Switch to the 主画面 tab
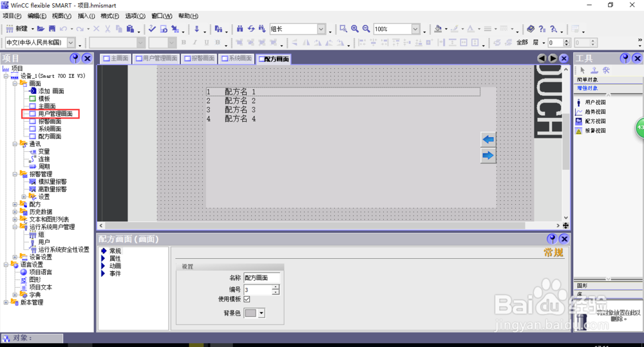Image resolution: width=644 pixels, height=347 pixels. 115,59
